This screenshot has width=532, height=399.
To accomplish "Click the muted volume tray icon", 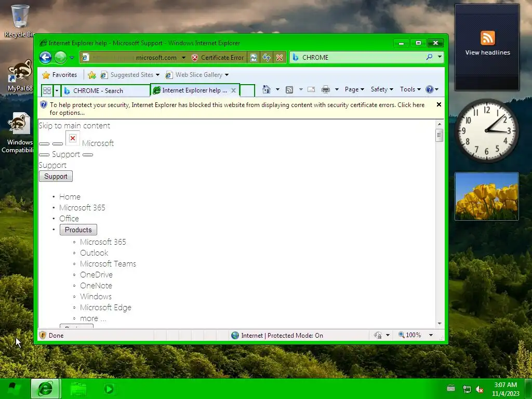I will pyautogui.click(x=480, y=389).
